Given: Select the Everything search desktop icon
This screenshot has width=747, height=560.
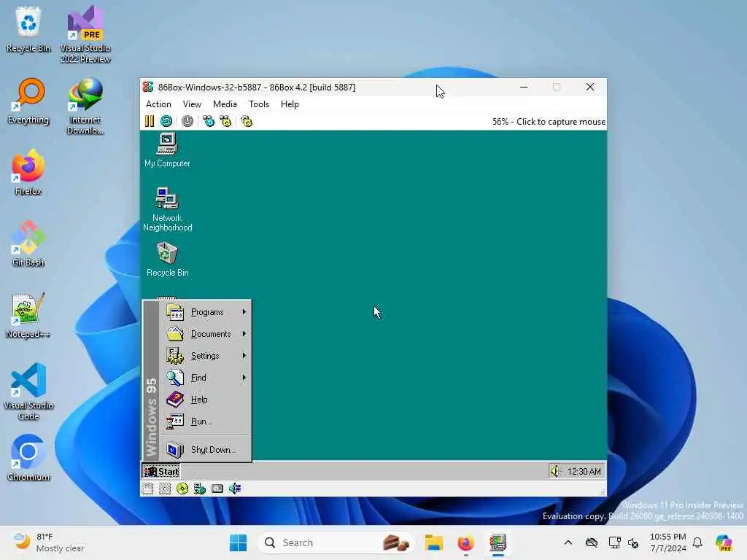Looking at the screenshot, I should [28, 101].
